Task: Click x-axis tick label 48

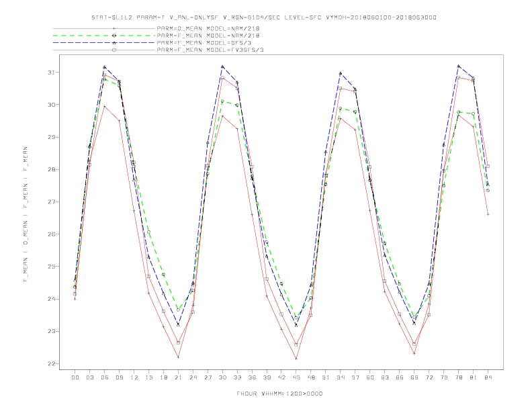Action: click(x=311, y=377)
